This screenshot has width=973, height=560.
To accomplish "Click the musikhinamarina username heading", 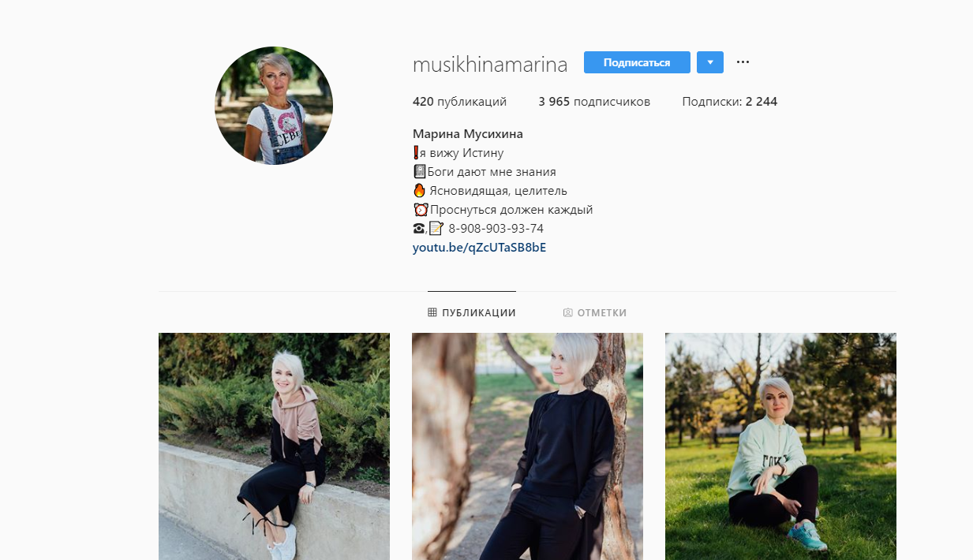I will coord(490,65).
